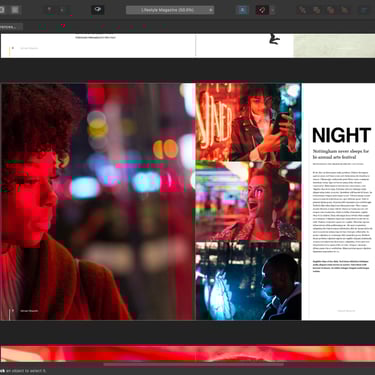Click the third arrange order icon in top toolbar
This screenshot has height=375, width=375.
331,10
